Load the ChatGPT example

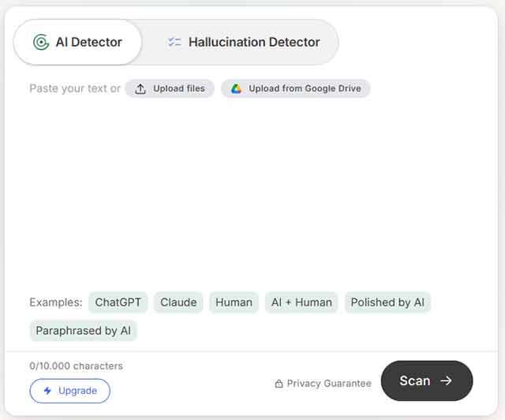tap(118, 302)
